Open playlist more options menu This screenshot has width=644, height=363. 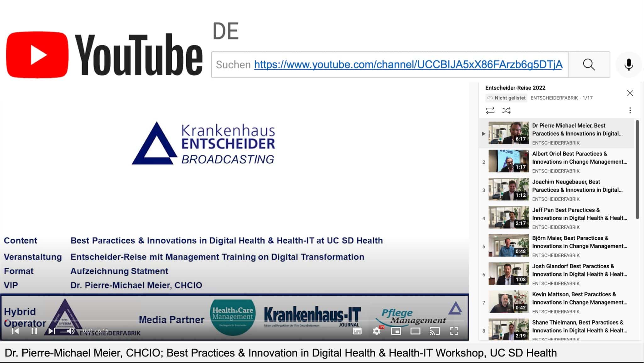point(630,110)
